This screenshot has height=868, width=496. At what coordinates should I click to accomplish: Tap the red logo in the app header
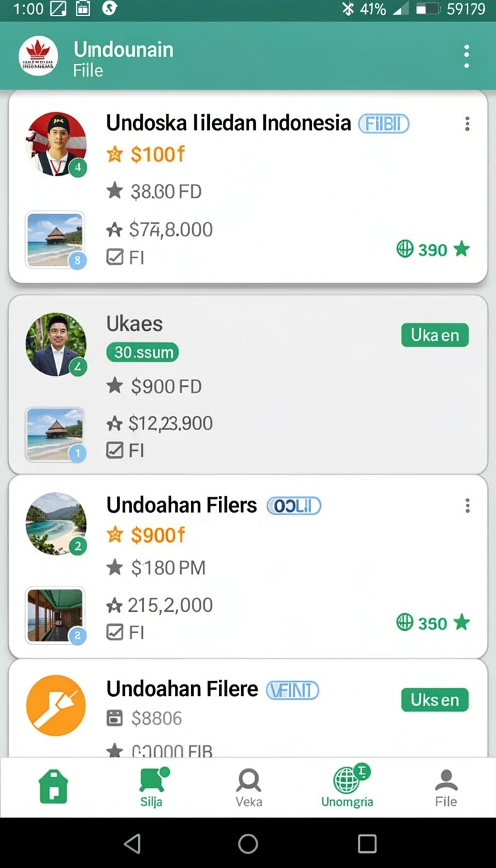coord(38,56)
